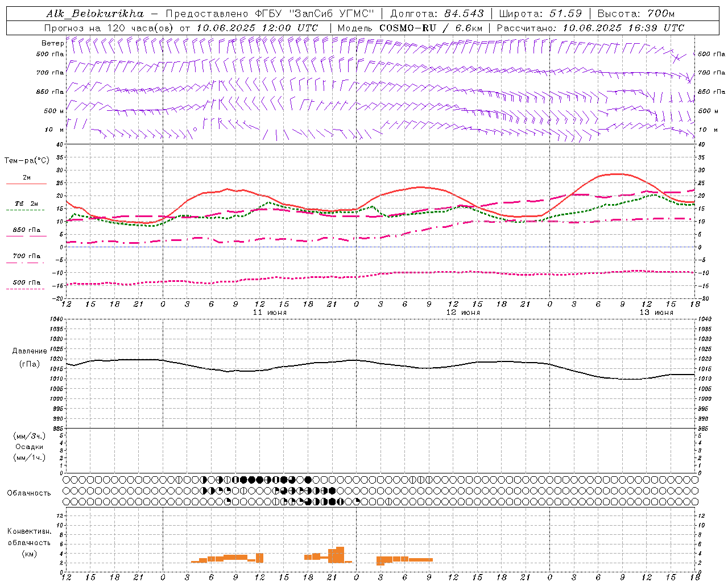The height and width of the screenshot is (582, 728).
Task: Click the Ветер wind panel label
Action: (52, 43)
